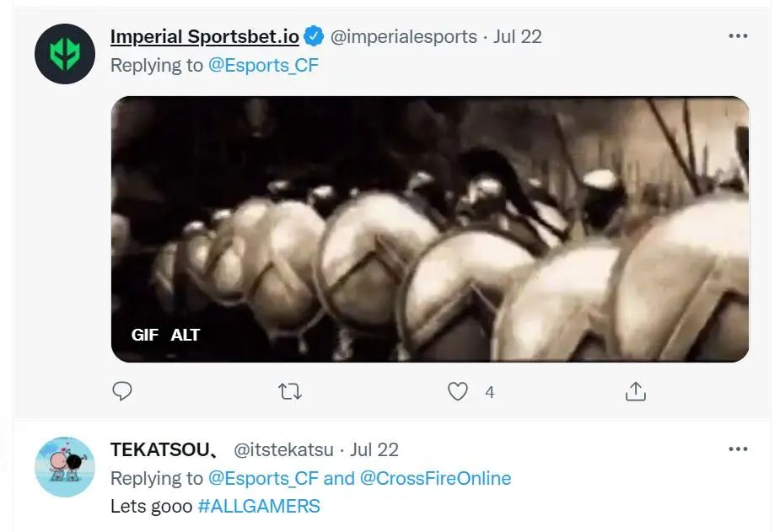
Task: Show the GIF's ALT description
Action: click(185, 335)
